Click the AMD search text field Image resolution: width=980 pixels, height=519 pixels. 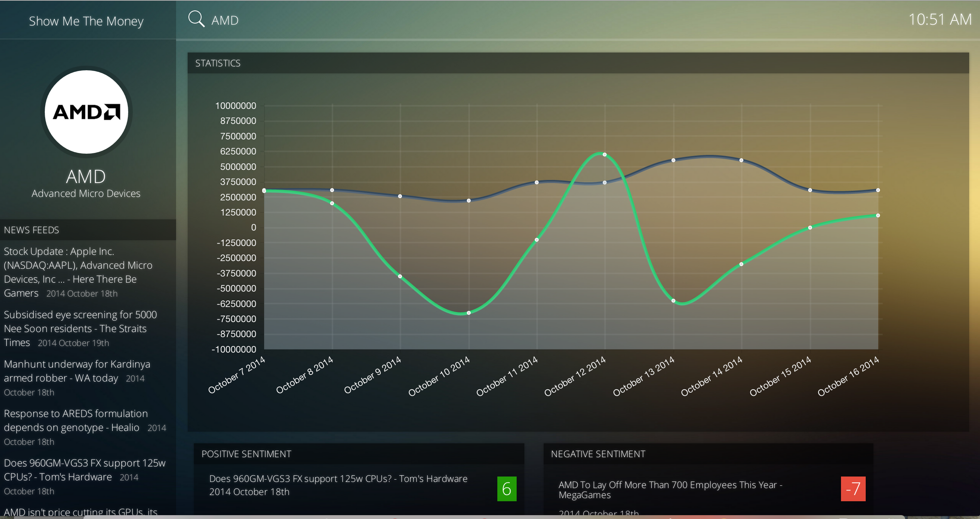pos(225,20)
